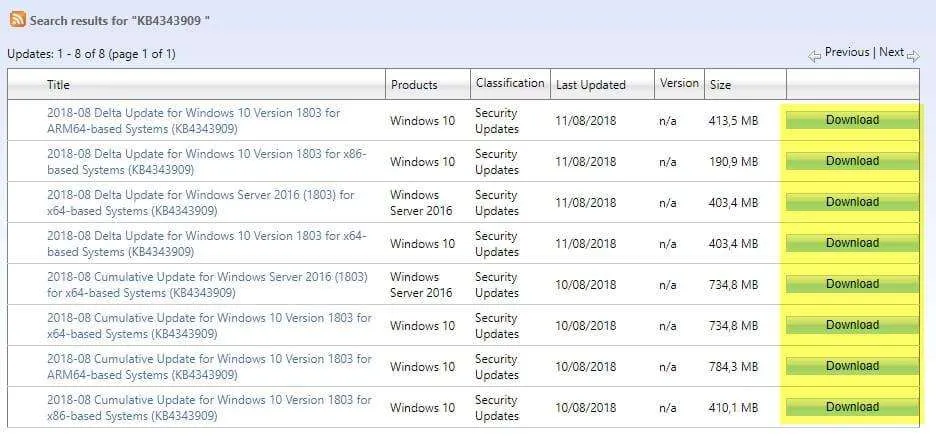Download Cumulative Update for Windows Server 2016
This screenshot has height=443, width=936.
point(852,284)
